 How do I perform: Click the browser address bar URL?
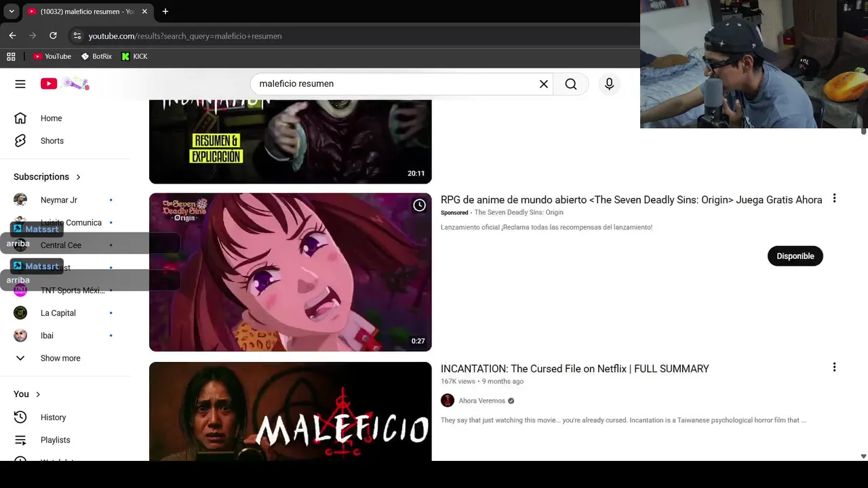click(184, 36)
